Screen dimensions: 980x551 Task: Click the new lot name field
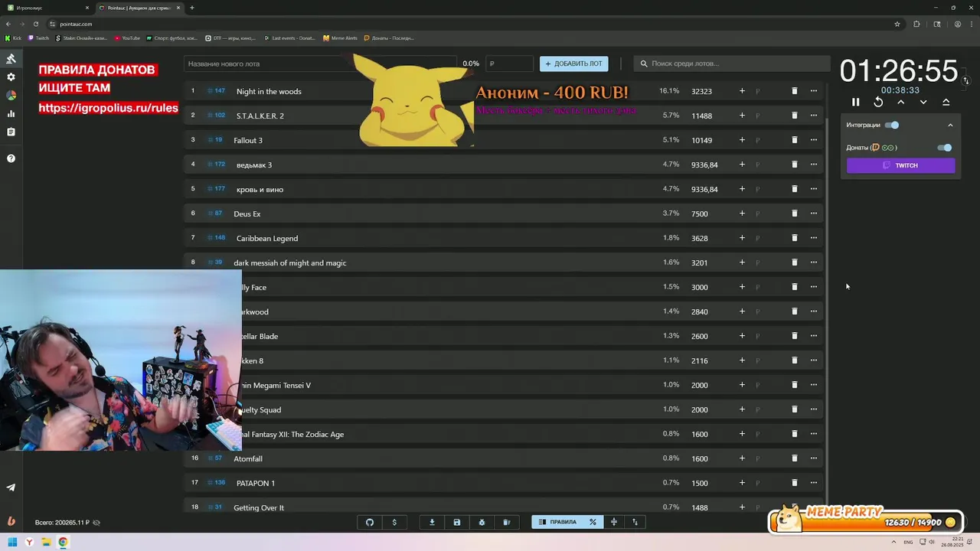click(320, 64)
